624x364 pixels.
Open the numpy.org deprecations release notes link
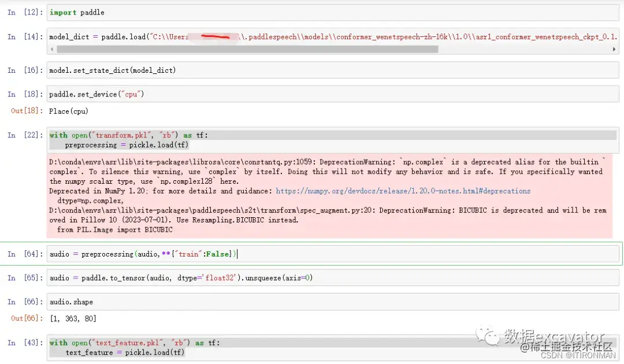tap(403, 191)
